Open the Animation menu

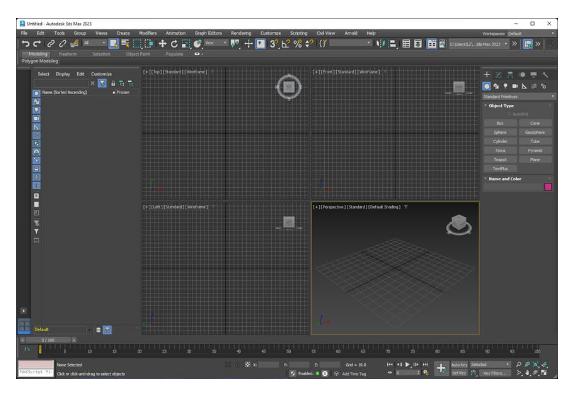pyautogui.click(x=176, y=33)
